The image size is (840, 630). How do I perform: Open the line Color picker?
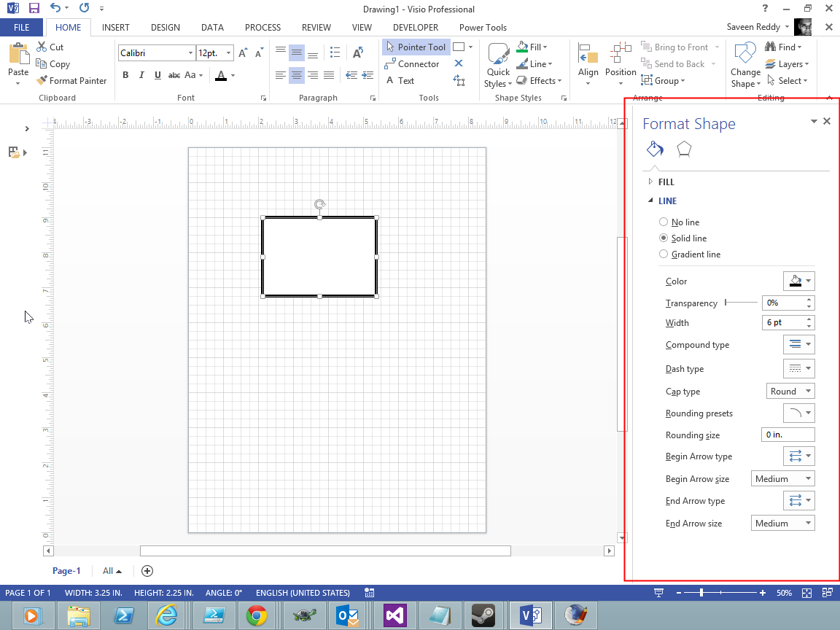coord(798,281)
